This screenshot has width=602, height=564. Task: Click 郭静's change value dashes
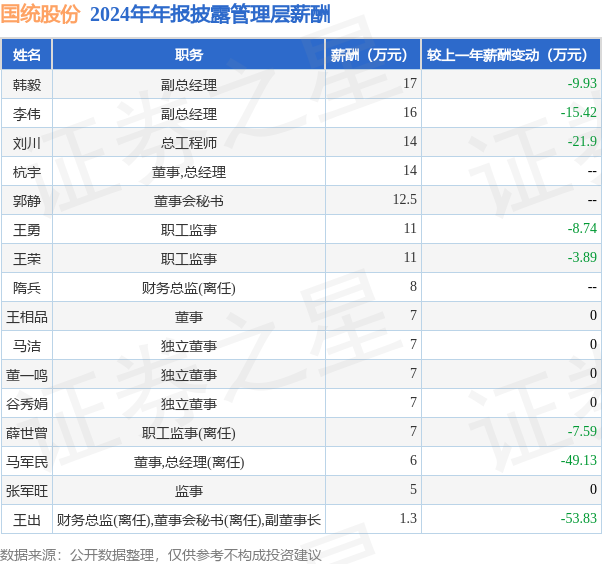coord(592,200)
